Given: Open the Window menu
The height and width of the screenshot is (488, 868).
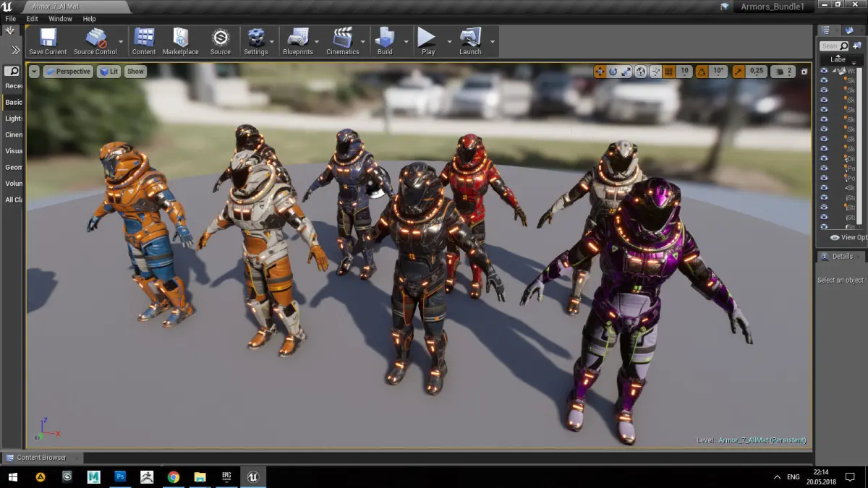Looking at the screenshot, I should click(x=61, y=19).
